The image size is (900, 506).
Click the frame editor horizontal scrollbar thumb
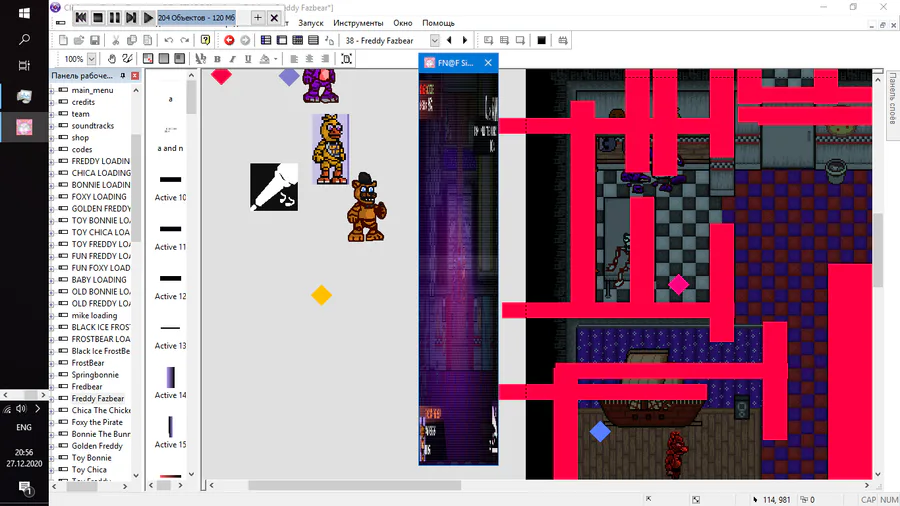tap(354, 485)
